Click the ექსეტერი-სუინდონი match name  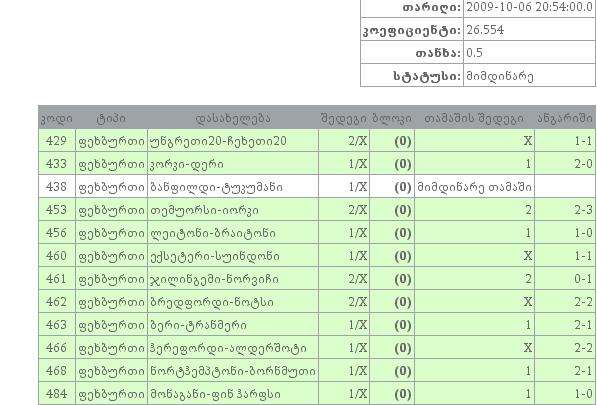215,256
